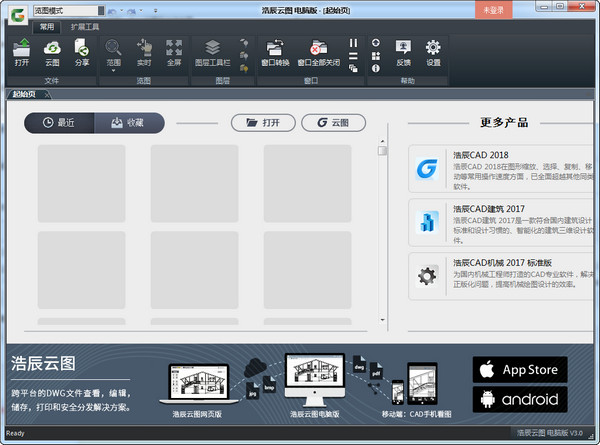Expand the 窗口转换 window switch dropdown
Screen dimensions: 600x445
click(x=274, y=50)
